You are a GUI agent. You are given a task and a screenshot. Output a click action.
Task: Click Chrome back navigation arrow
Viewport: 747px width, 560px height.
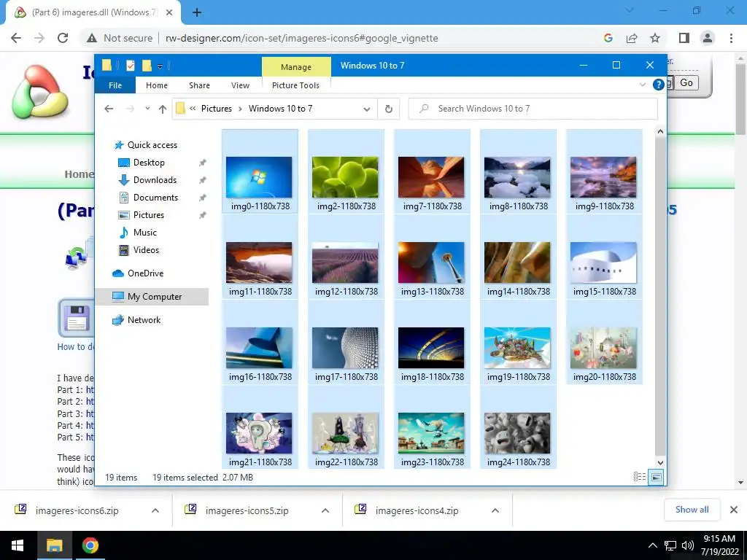click(x=16, y=38)
